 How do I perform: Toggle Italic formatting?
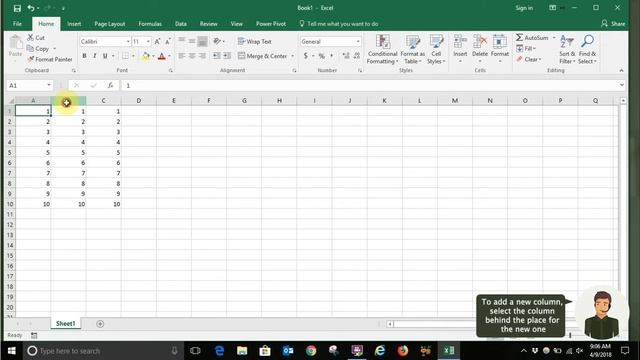tap(95, 56)
